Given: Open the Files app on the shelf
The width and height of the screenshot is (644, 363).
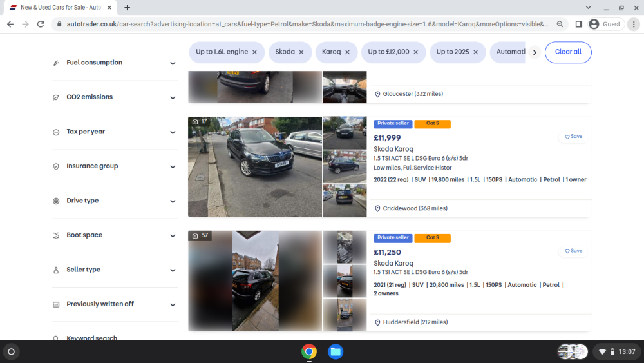Looking at the screenshot, I should pos(336,352).
